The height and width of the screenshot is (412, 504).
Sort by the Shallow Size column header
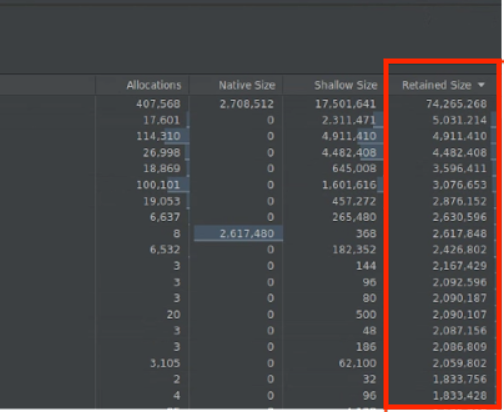[346, 85]
